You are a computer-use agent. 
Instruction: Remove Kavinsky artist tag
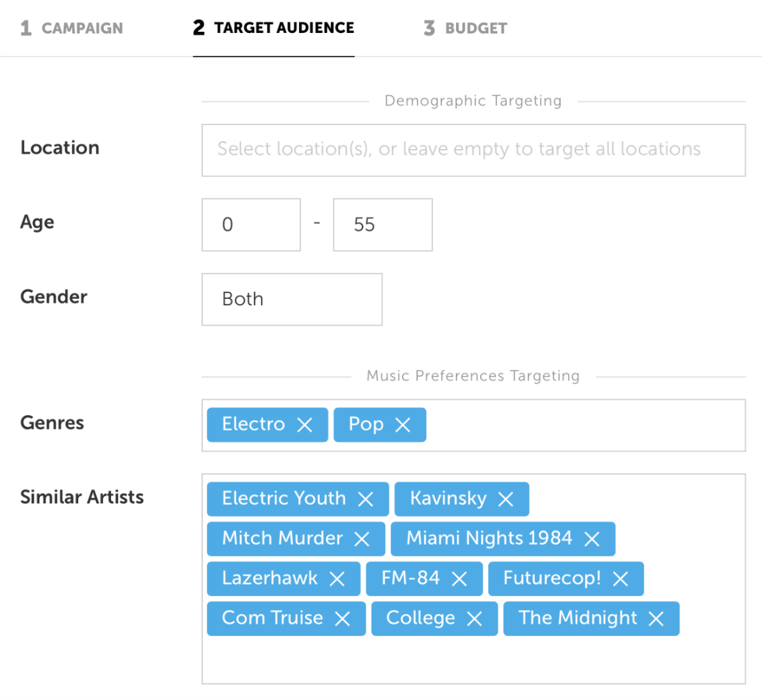505,499
